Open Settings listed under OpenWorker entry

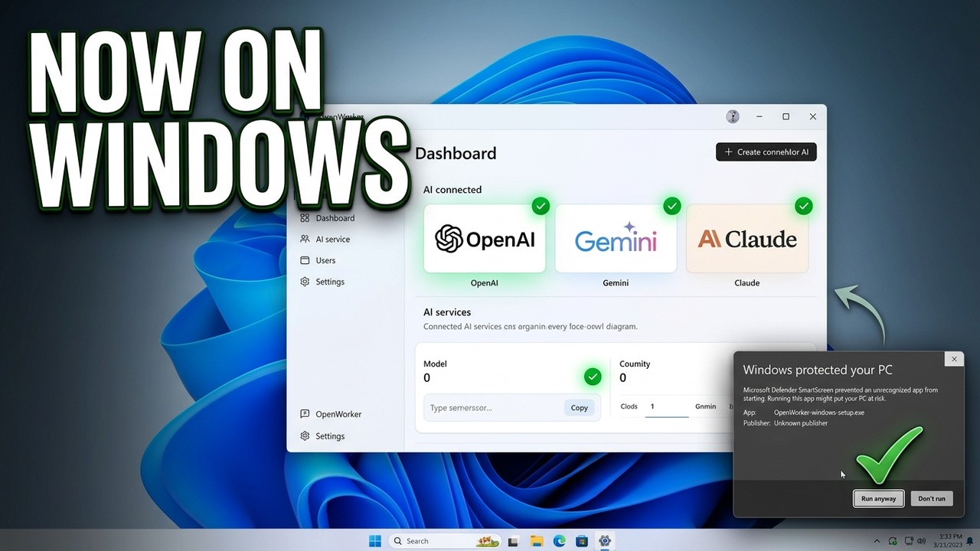(x=322, y=436)
